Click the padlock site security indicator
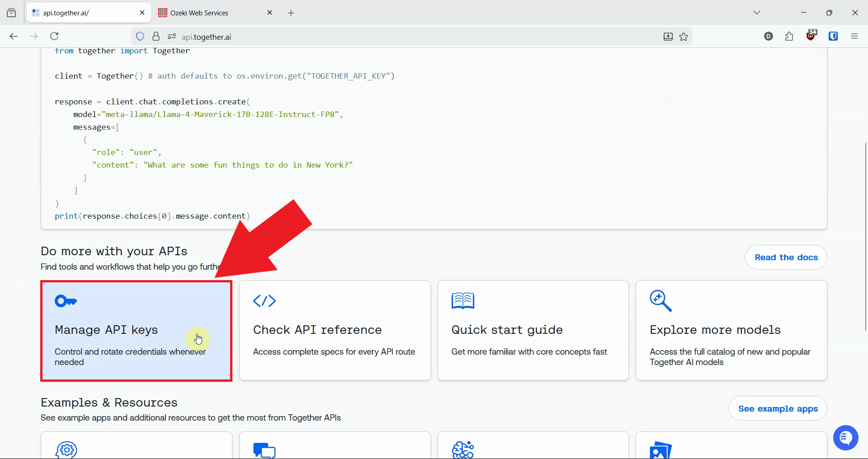The width and height of the screenshot is (868, 459). point(156,36)
